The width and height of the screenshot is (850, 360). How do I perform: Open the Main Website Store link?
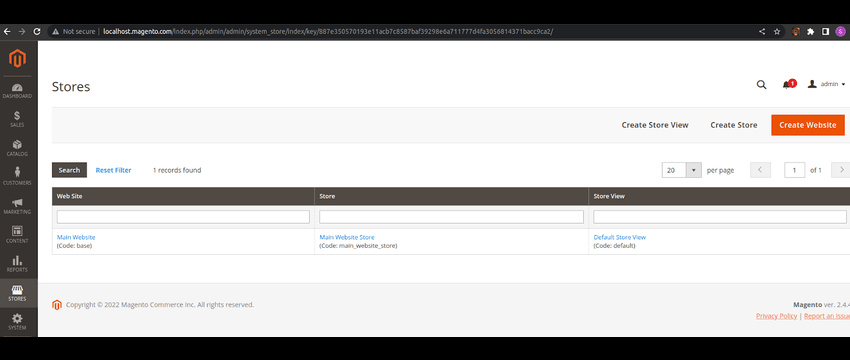347,237
